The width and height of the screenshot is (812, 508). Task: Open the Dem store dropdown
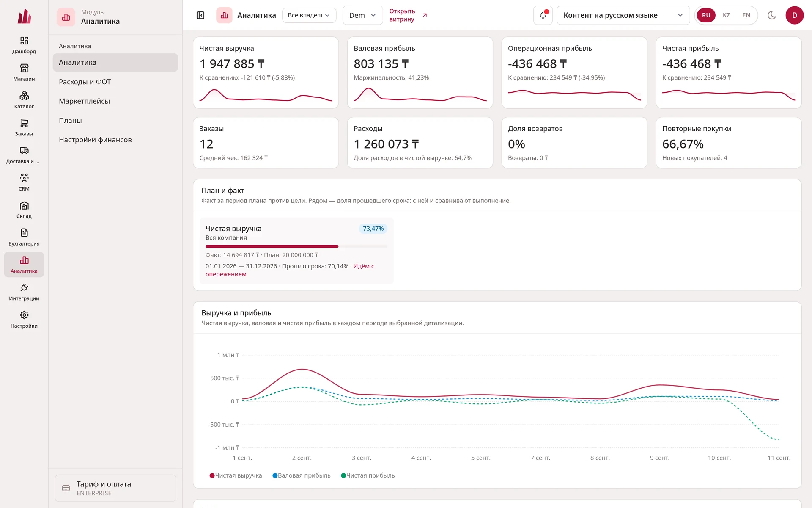click(362, 15)
